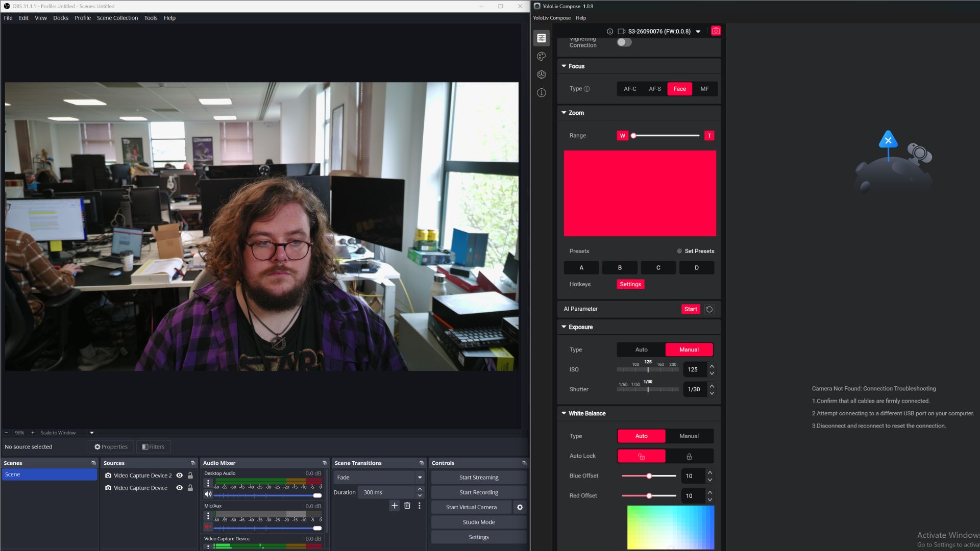
Task: Open Hotkeys Settings button
Action: coord(630,285)
